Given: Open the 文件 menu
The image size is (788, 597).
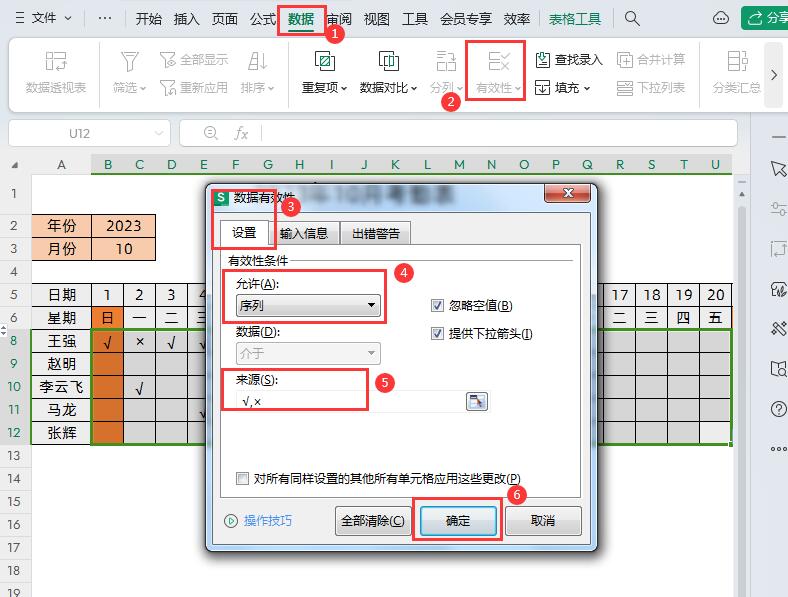Looking at the screenshot, I should point(44,19).
